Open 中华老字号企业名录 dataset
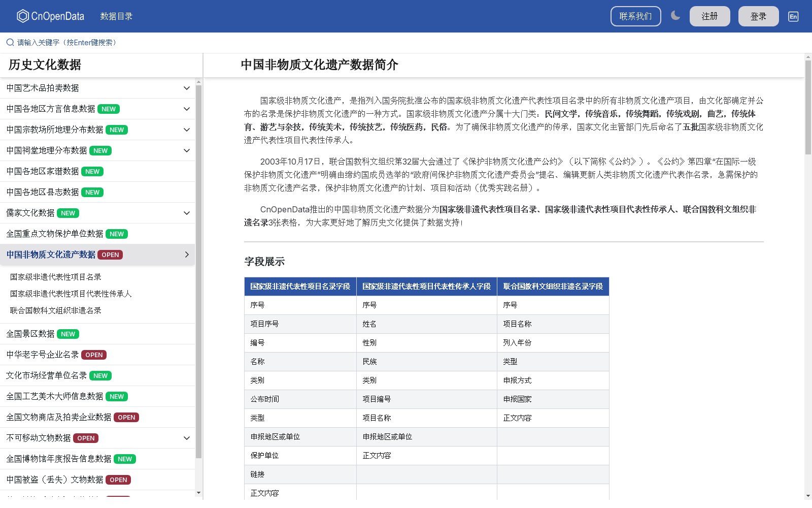The image size is (812, 508). pyautogui.click(x=42, y=354)
